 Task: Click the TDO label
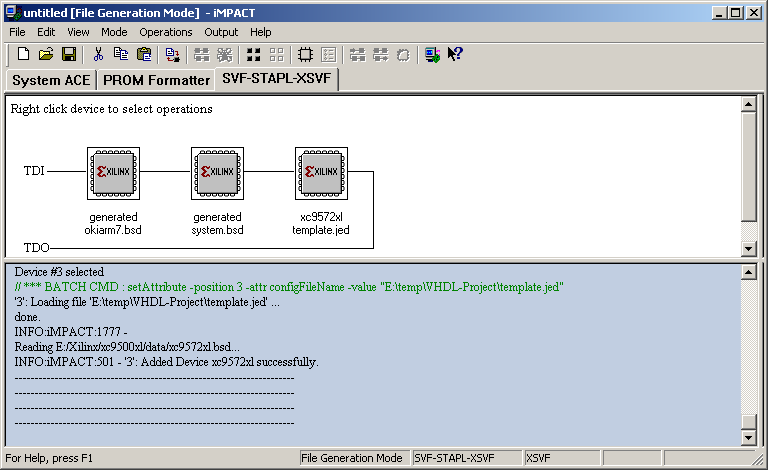(37, 248)
